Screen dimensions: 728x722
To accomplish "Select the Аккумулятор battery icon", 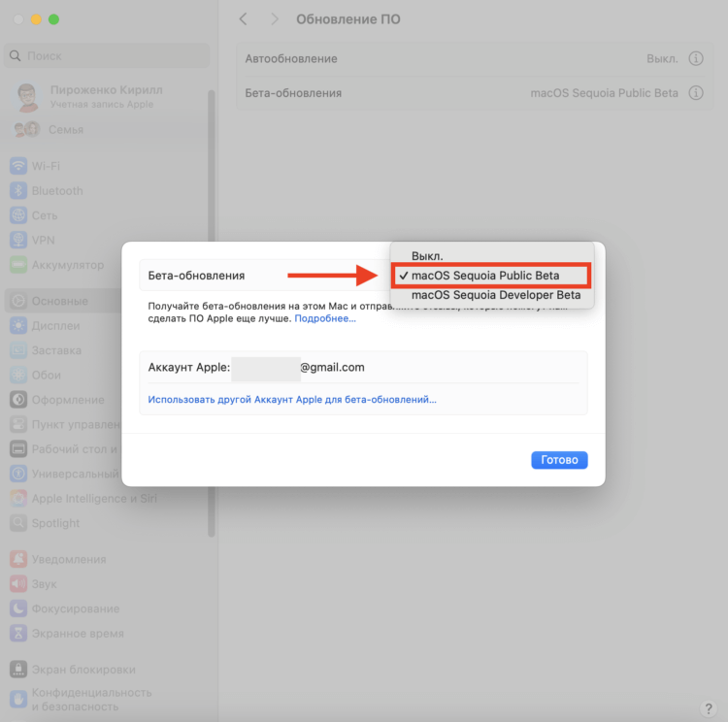I will [18, 265].
